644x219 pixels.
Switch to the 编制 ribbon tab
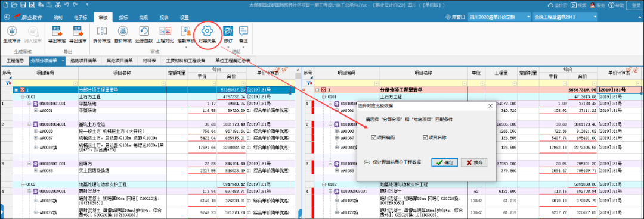click(58, 18)
